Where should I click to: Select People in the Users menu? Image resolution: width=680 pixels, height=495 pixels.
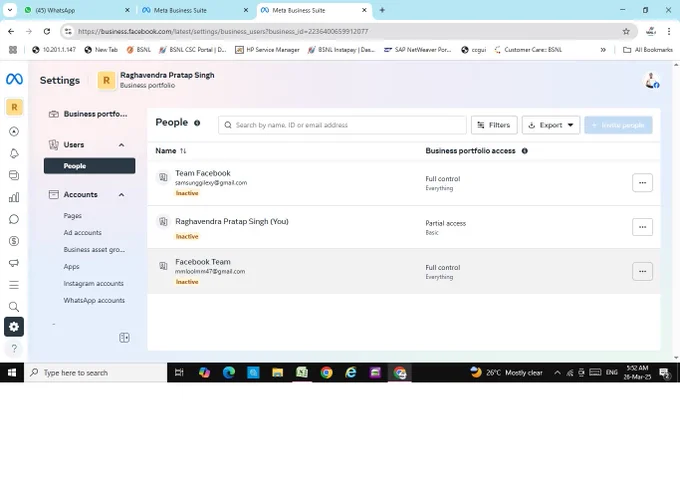pyautogui.click(x=89, y=166)
